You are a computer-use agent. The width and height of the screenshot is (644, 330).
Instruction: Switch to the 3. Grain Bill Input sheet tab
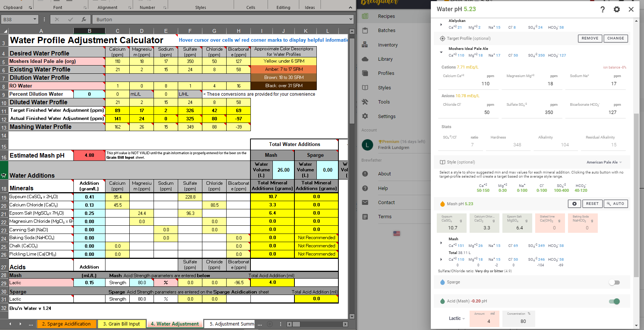(121, 324)
